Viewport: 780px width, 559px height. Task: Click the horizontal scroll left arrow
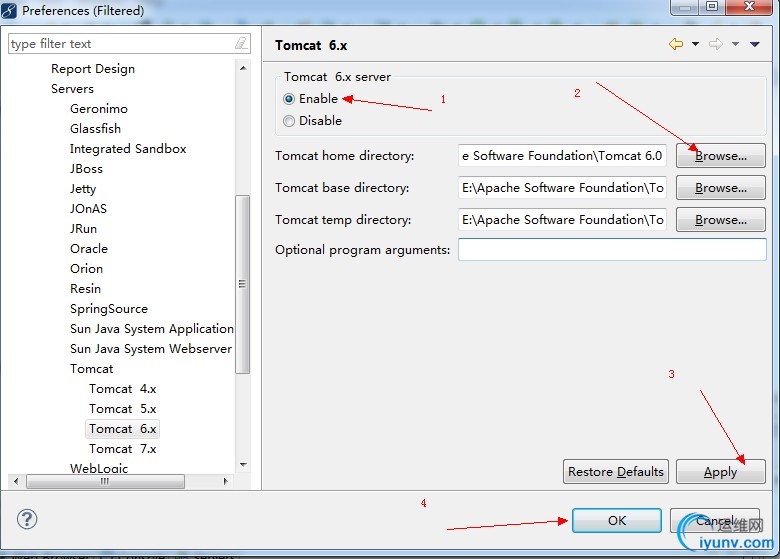[16, 481]
